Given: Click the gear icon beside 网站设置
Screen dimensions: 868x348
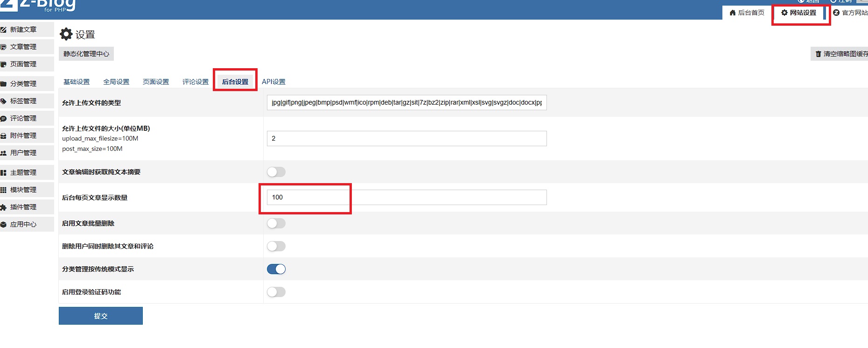Looking at the screenshot, I should pos(784,13).
